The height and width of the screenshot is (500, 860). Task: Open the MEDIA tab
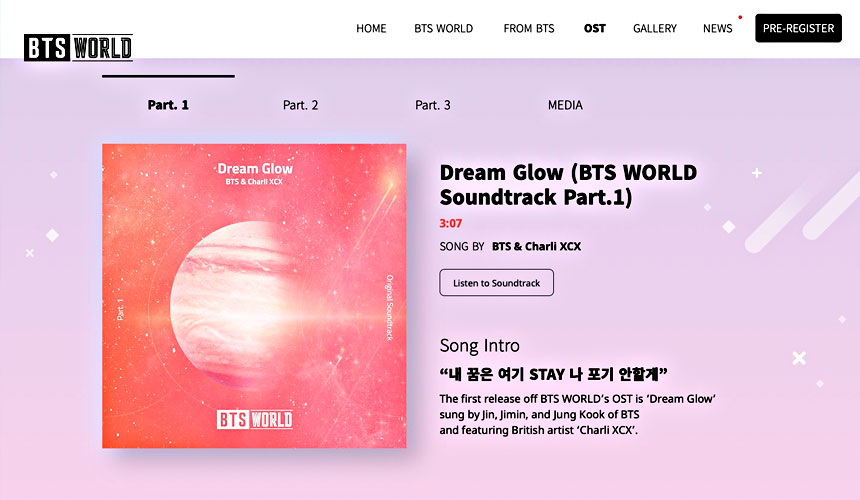point(565,105)
